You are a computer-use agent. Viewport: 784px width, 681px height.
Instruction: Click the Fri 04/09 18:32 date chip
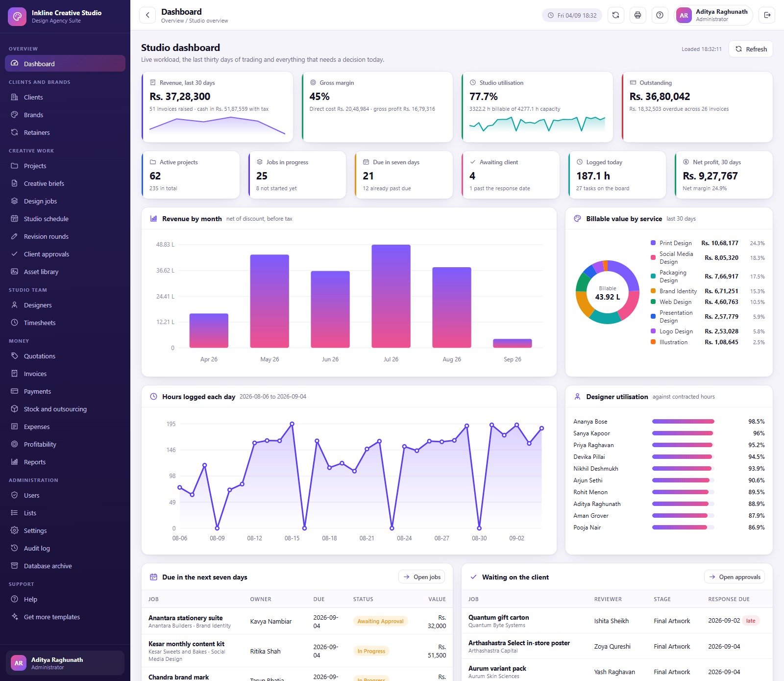(572, 15)
